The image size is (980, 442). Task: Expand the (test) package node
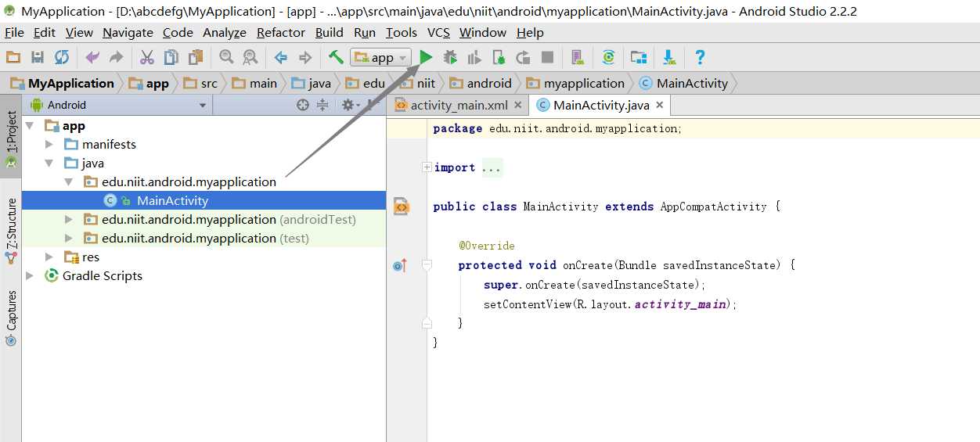click(x=69, y=239)
